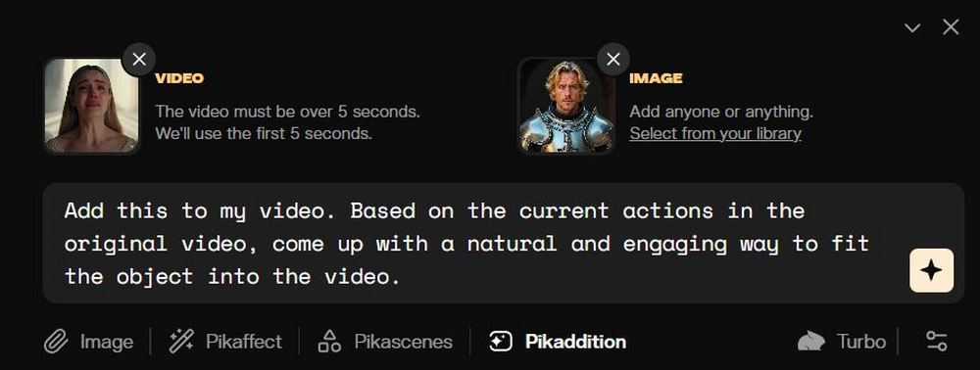This screenshot has width=980, height=370.
Task: Remove the knight image
Action: click(613, 60)
